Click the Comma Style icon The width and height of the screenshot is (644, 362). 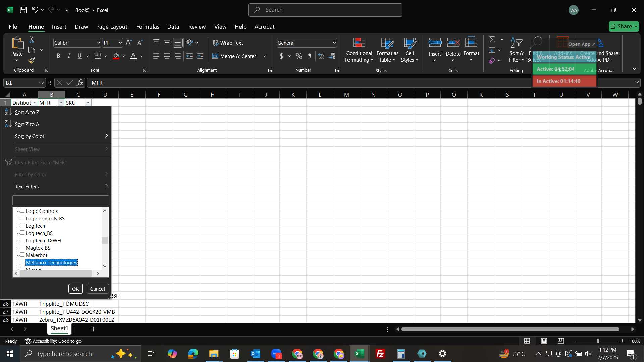point(310,56)
